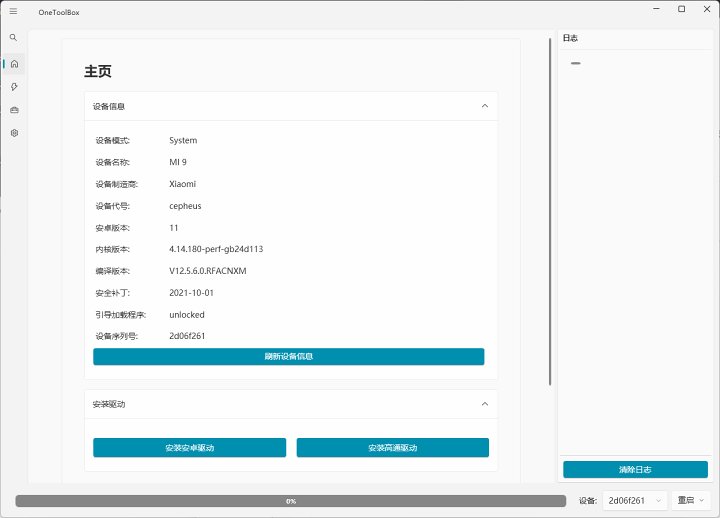Collapse the 设备信息 section
This screenshot has height=518, width=720.
click(x=485, y=106)
